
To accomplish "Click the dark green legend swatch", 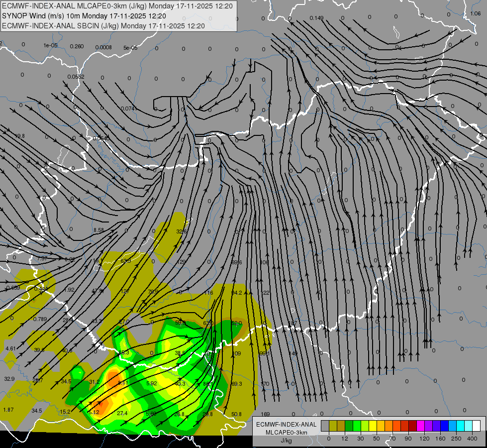I will coord(349,426).
